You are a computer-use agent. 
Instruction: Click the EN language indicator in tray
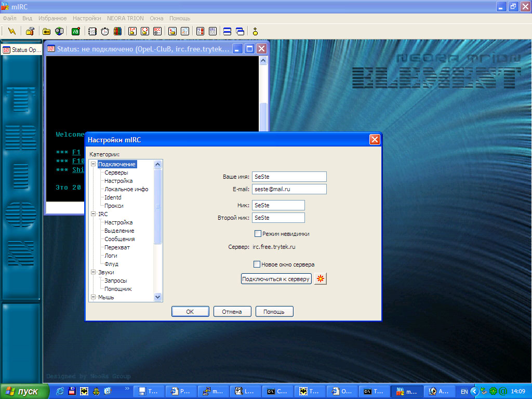coord(464,392)
